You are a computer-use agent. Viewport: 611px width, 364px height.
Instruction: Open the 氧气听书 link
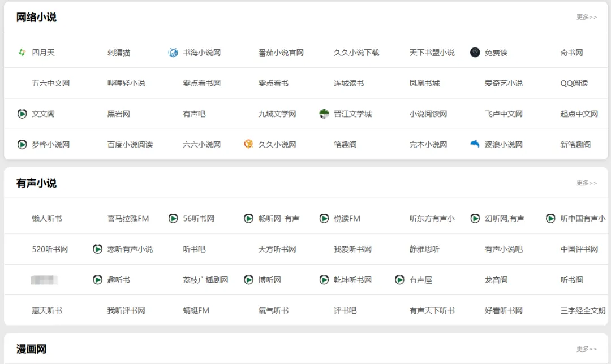274,311
